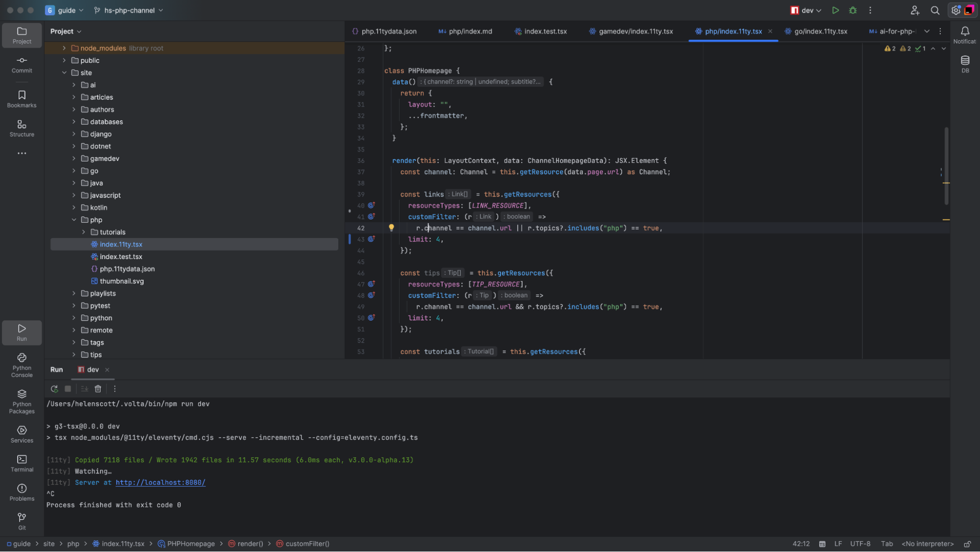The width and height of the screenshot is (980, 552).
Task: Expand the tutorials folder
Action: 84,232
